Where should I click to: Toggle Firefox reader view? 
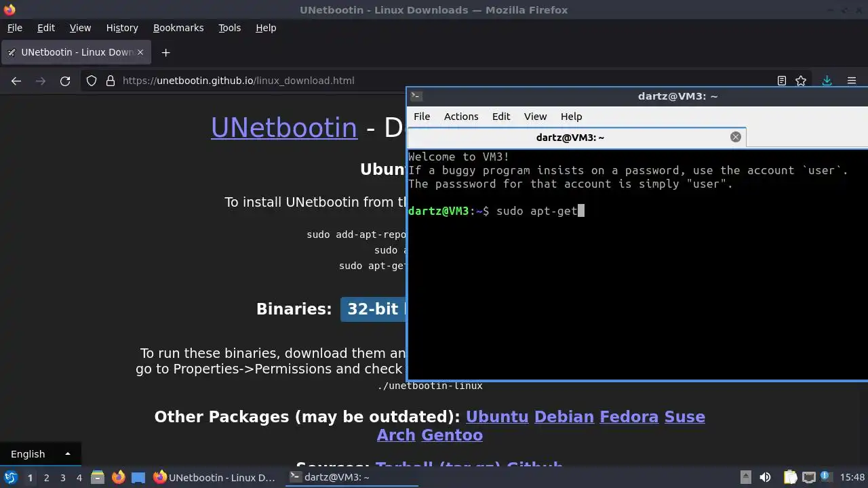[782, 81]
